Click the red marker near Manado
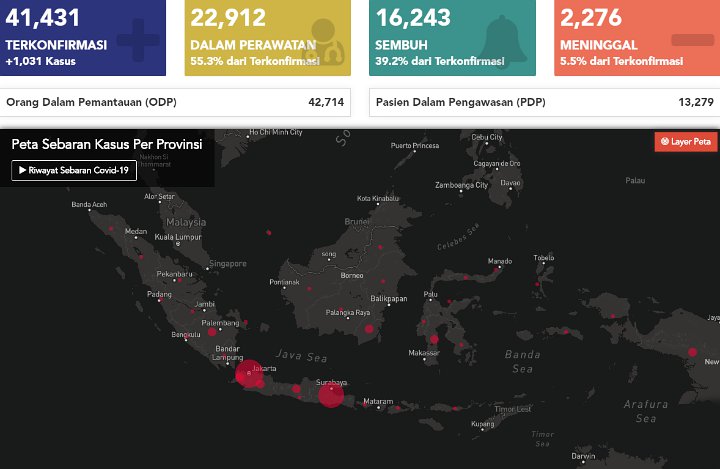The width and height of the screenshot is (720, 469). point(496,270)
